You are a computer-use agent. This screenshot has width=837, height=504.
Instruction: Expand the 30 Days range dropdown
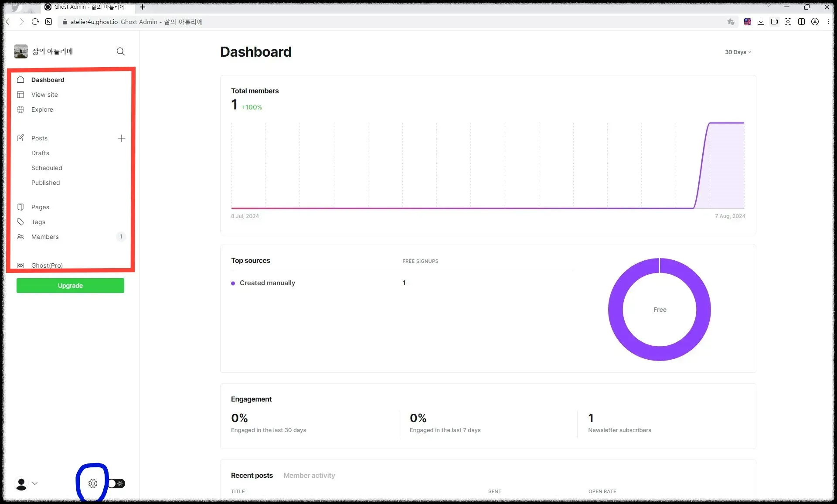point(738,52)
